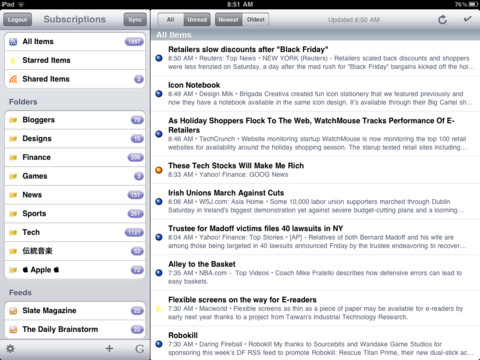Open the Bloggers folder
Image resolution: width=480 pixels, height=360 pixels.
point(75,120)
